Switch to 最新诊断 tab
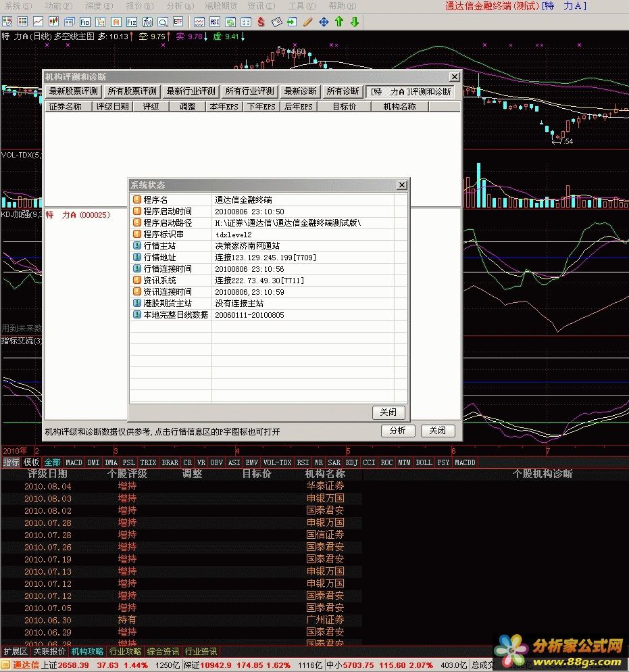Image resolution: width=629 pixels, height=672 pixels. [300, 91]
